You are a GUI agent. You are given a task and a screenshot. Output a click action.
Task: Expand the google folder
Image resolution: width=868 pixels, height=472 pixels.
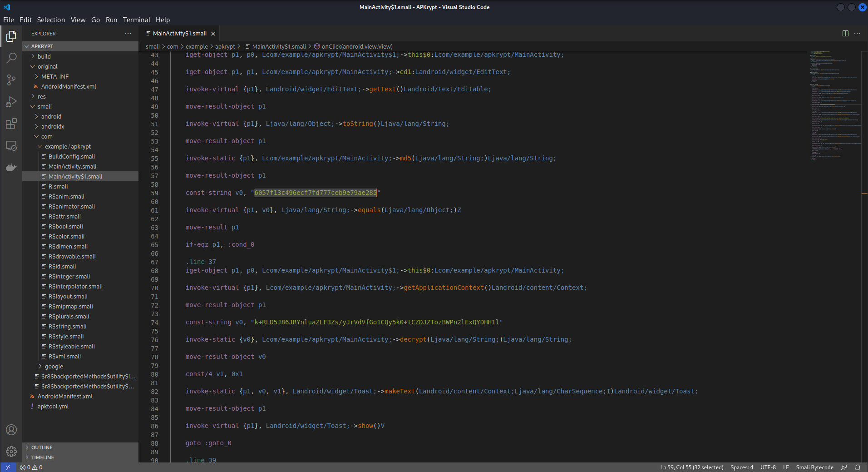tap(80, 366)
